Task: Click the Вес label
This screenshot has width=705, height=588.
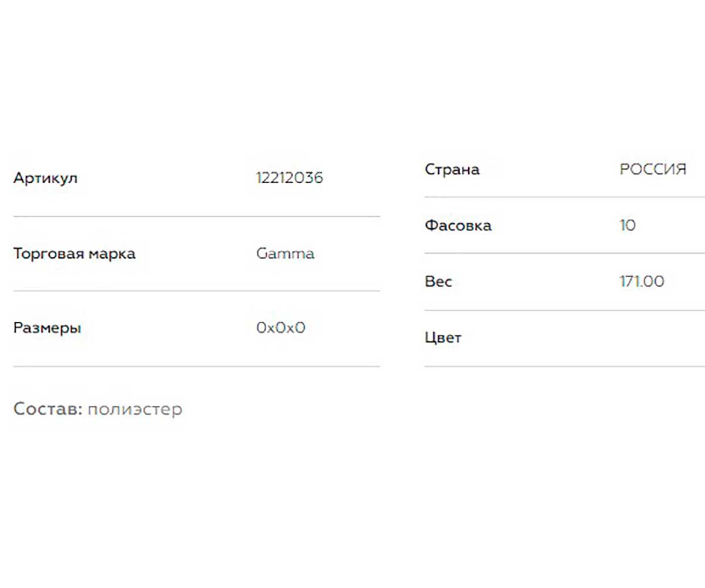Action: click(438, 281)
